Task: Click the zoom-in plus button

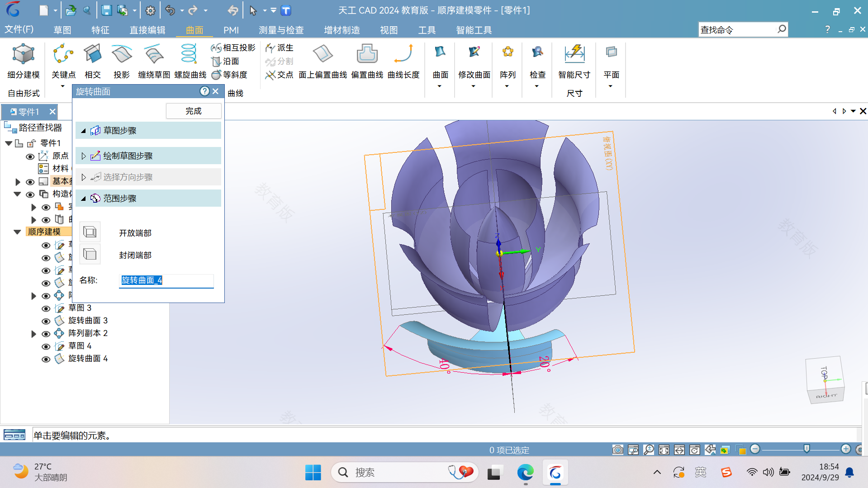Action: coord(846,449)
